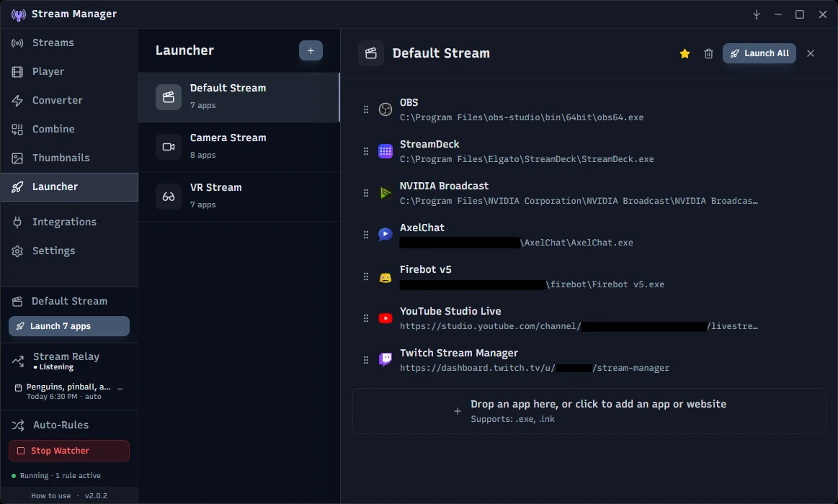Screen dimensions: 838x504
Task: Open the Combine page
Action: 69,129
